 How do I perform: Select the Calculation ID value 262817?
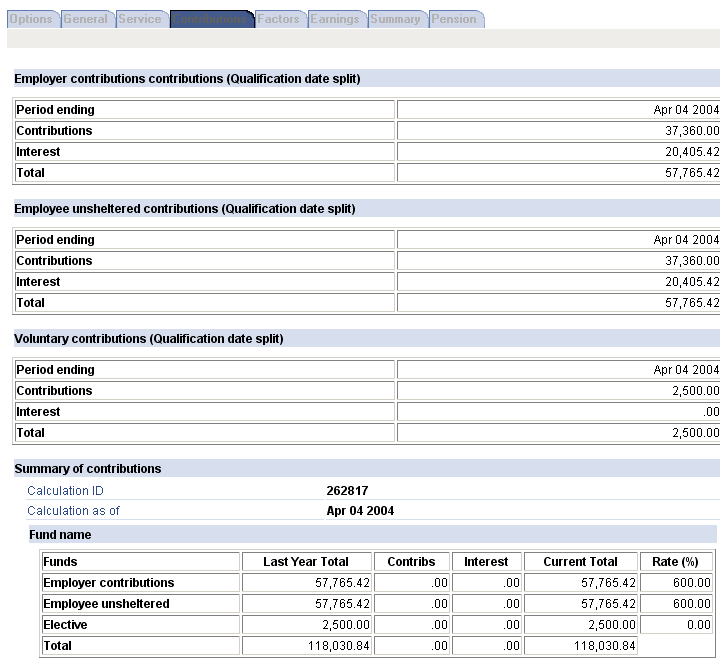coord(347,491)
